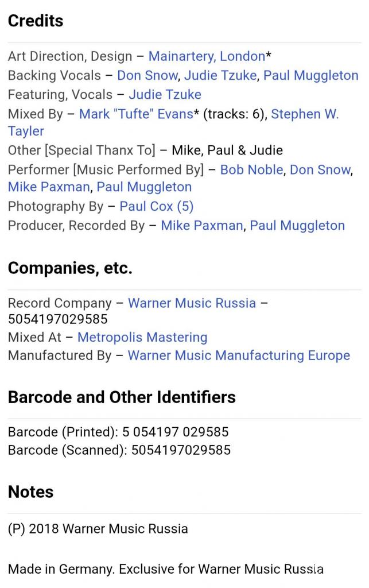
Task: Open Mike Paxman in Music Performed By credit
Action: [x=49, y=187]
